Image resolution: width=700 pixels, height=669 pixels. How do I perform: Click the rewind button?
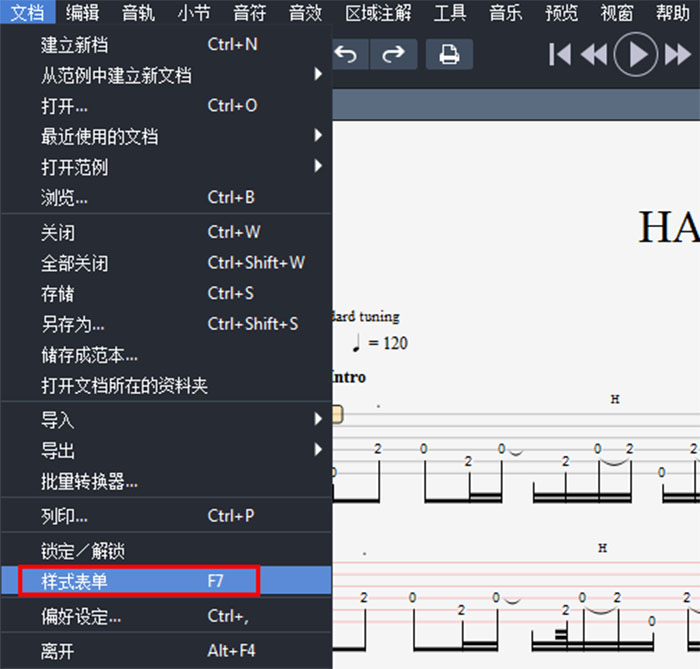tap(594, 54)
